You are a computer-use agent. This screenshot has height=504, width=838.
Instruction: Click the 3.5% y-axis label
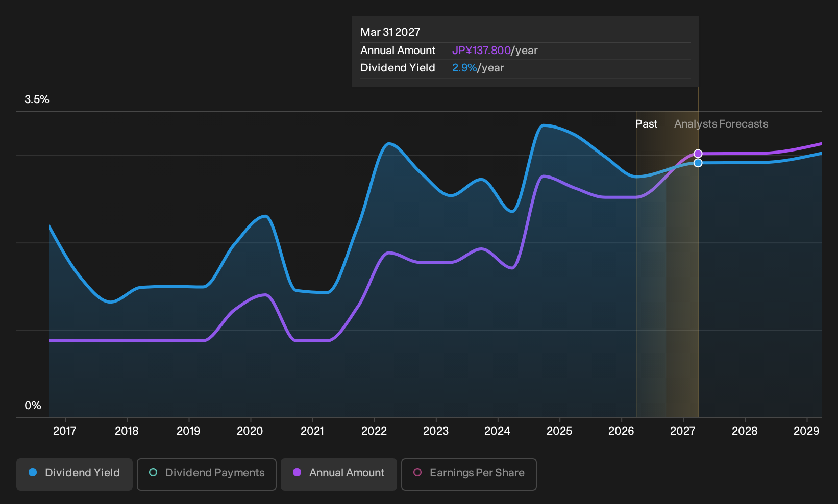click(x=37, y=99)
